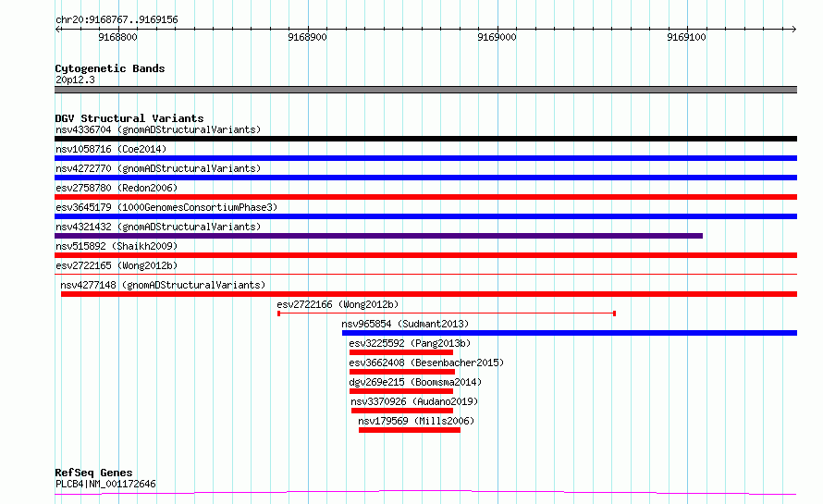This screenshot has width=823, height=504.
Task: Click the blue nsv965854 variant bar
Action: (x=570, y=333)
